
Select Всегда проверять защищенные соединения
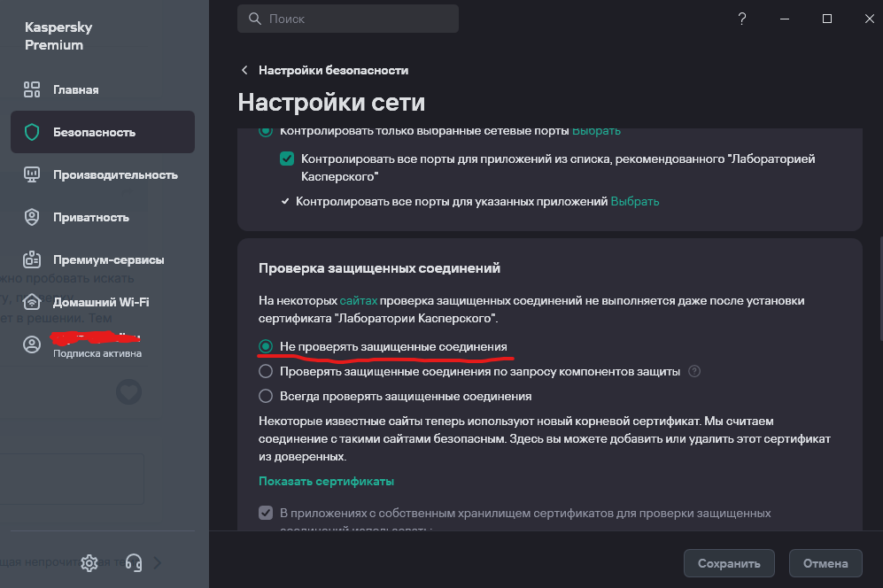pos(266,396)
